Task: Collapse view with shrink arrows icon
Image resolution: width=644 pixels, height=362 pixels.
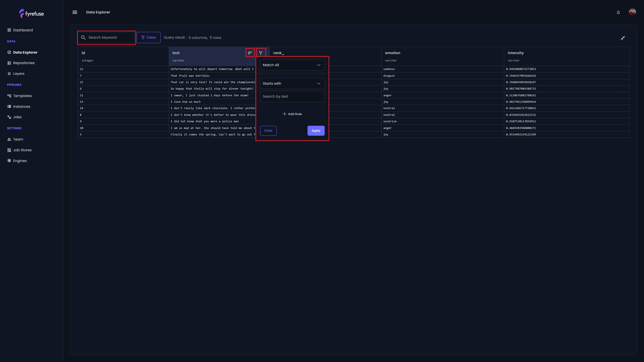Action: click(x=623, y=38)
